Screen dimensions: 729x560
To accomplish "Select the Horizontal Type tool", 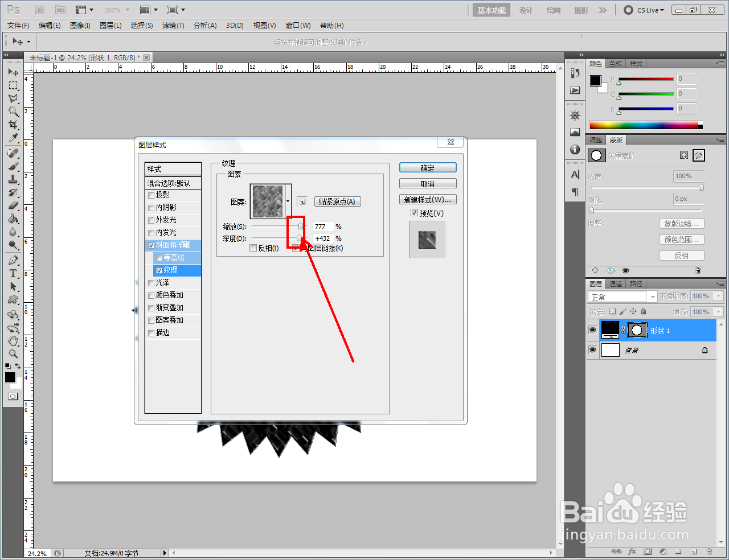I will pyautogui.click(x=13, y=274).
